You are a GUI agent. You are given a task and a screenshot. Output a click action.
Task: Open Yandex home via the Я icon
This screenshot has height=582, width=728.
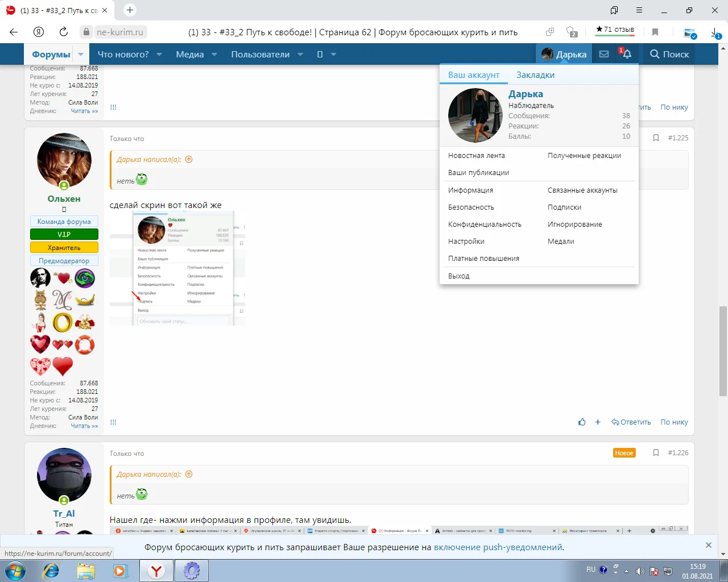pos(39,32)
